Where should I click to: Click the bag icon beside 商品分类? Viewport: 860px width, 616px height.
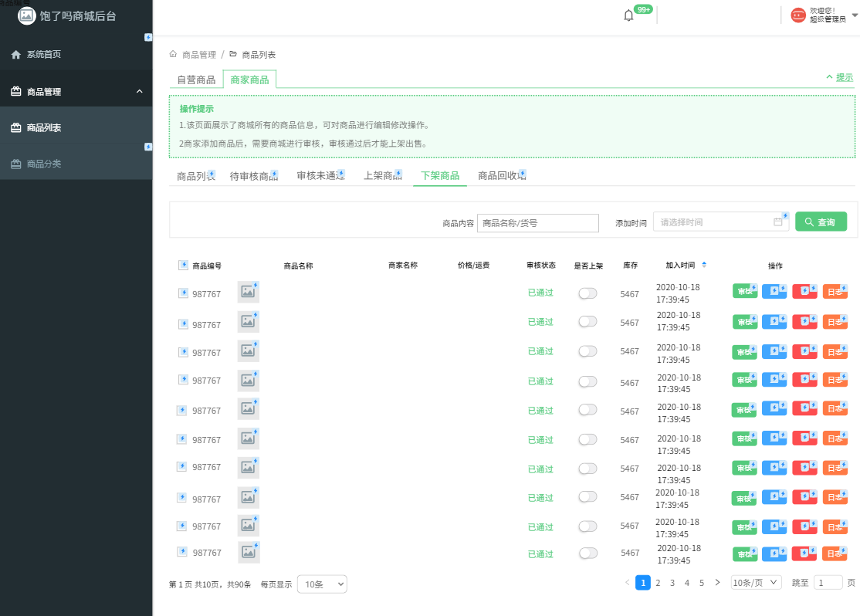(16, 164)
